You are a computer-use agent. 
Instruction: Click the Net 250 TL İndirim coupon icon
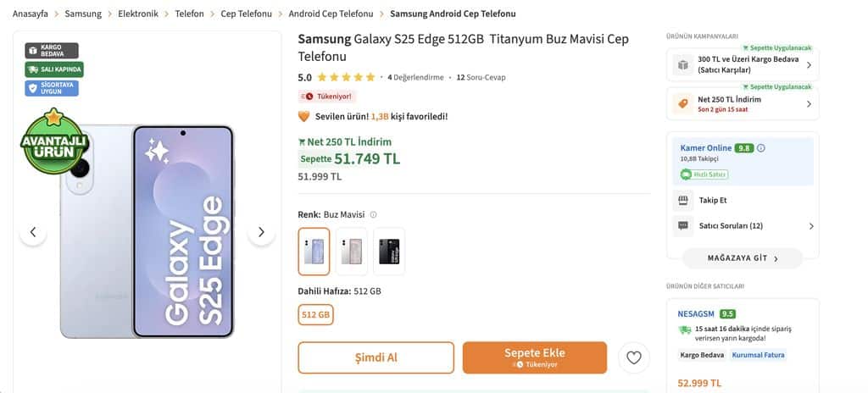(682, 104)
